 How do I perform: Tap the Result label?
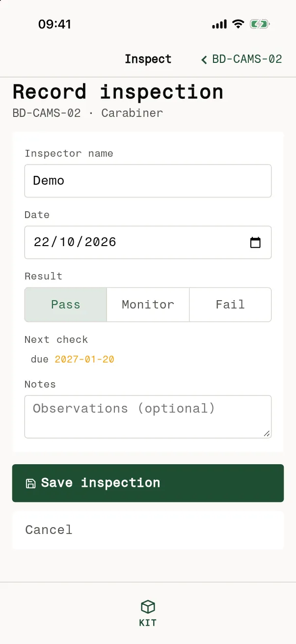pyautogui.click(x=43, y=277)
